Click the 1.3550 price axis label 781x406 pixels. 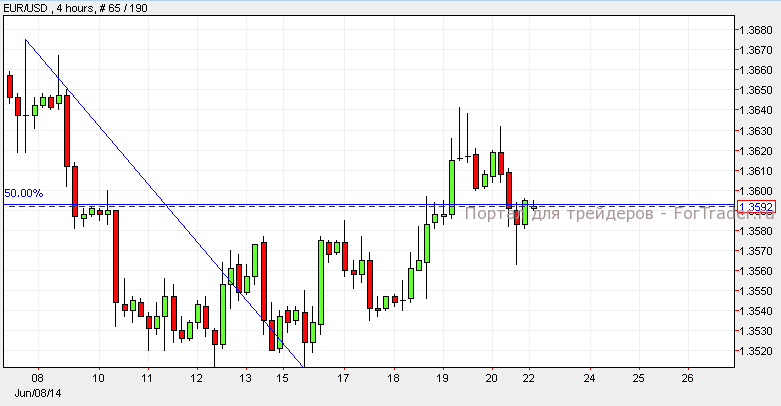756,290
